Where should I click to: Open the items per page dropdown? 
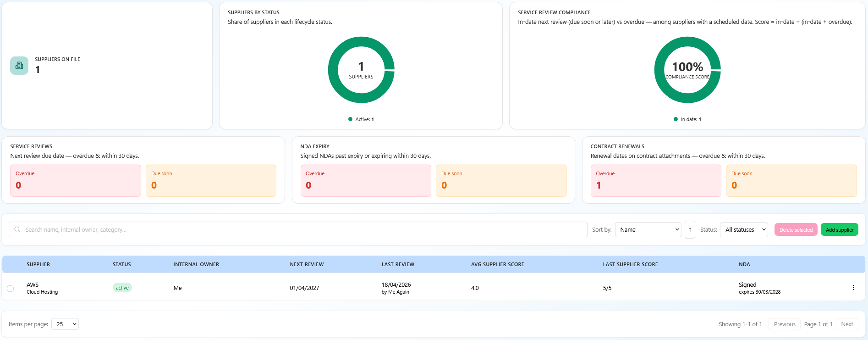(x=65, y=324)
